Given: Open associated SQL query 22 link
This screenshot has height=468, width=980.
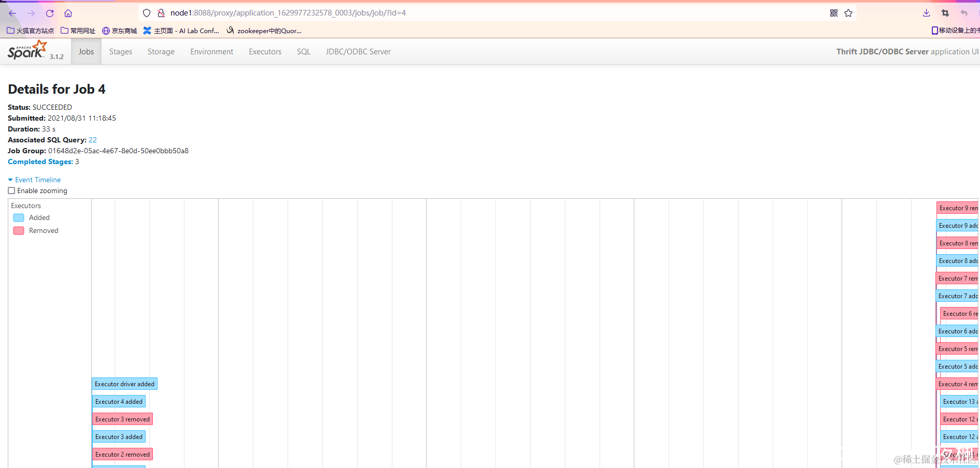Looking at the screenshot, I should (93, 140).
